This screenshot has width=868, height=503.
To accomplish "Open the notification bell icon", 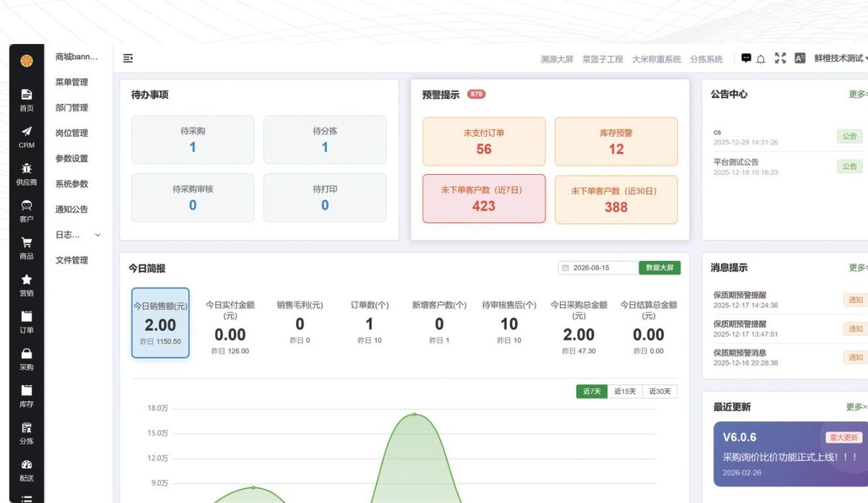I will 761,59.
